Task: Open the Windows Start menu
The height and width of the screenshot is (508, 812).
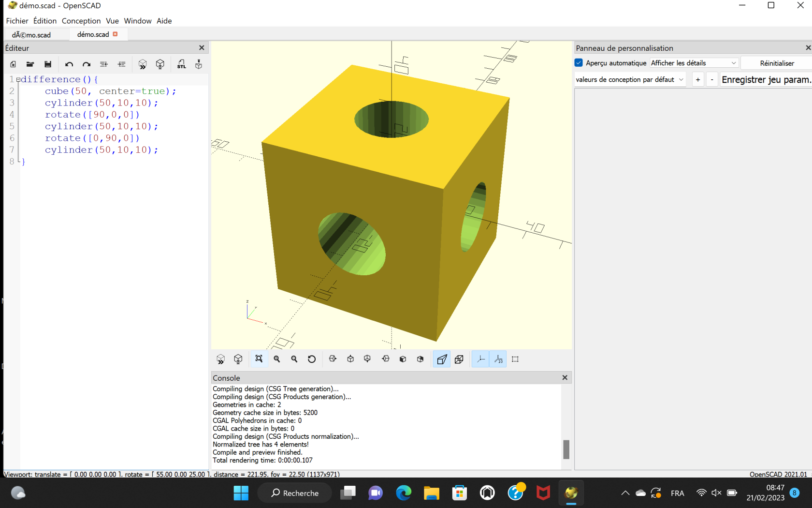Action: [241, 493]
